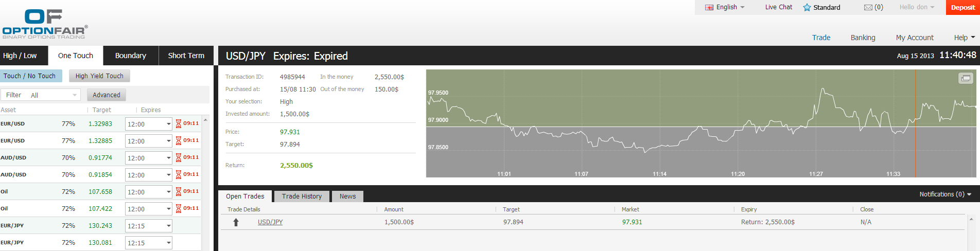Click the chart pop-out window icon

pyautogui.click(x=966, y=78)
